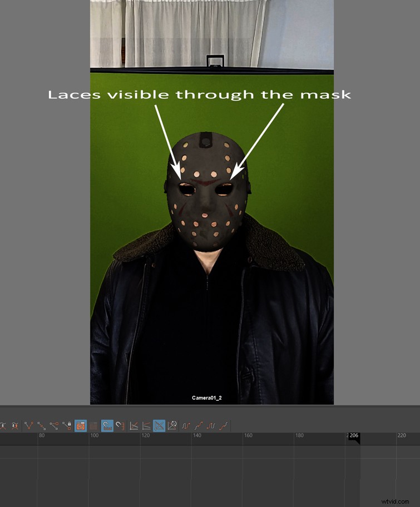Screen dimensions: 420x507
Task: Switch to Stacked View icon
Action: click(146, 426)
